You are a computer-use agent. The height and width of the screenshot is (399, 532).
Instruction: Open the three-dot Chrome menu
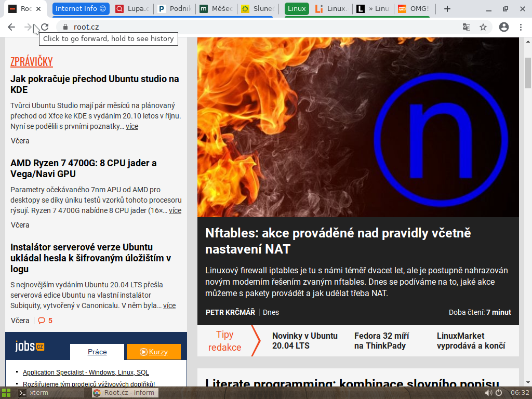[521, 26]
